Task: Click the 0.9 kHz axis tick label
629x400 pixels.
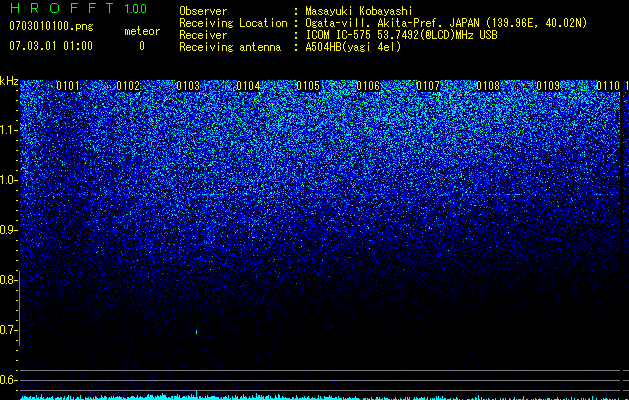Action: [x=8, y=230]
